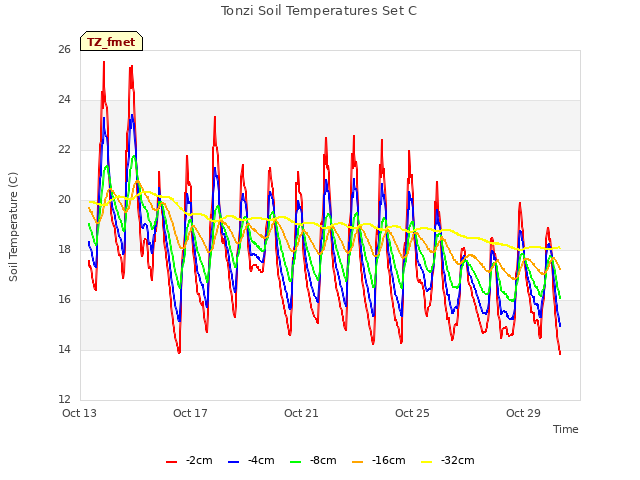Click the 20 y-axis tick label
This screenshot has width=640, height=480.
click(64, 200)
